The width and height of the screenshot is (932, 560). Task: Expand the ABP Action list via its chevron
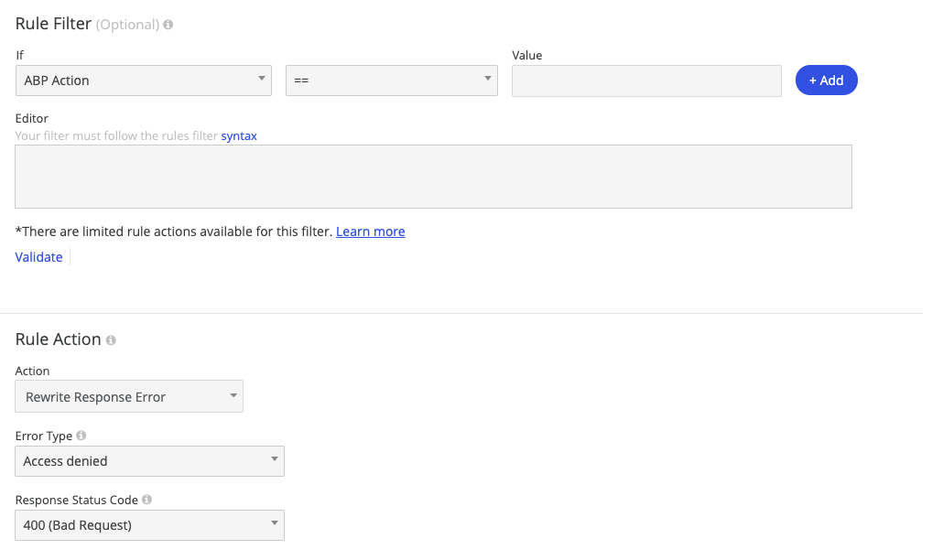tap(261, 81)
